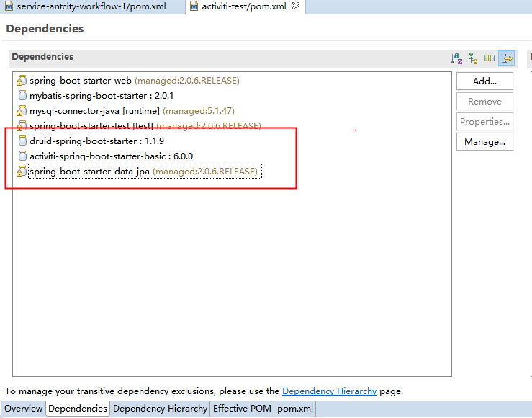
Task: Click the Maven icon on service-antcity-workflow-1 tab
Action: (x=9, y=6)
